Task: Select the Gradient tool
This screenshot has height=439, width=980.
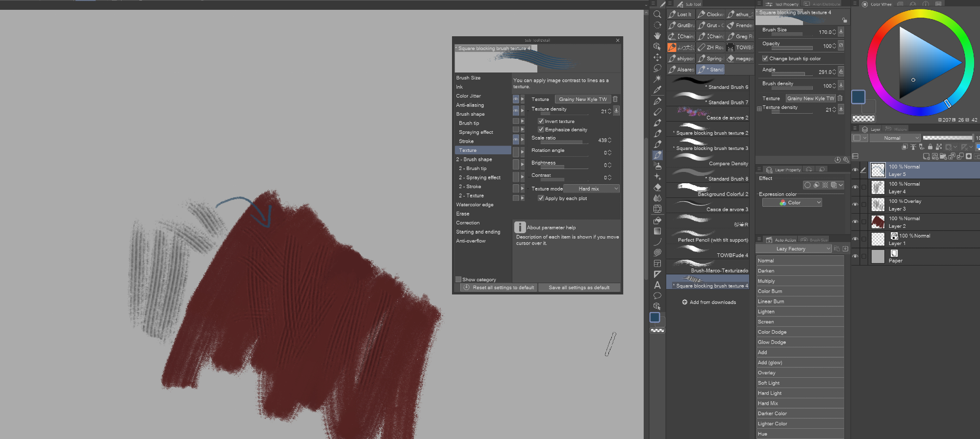Action: tap(657, 231)
